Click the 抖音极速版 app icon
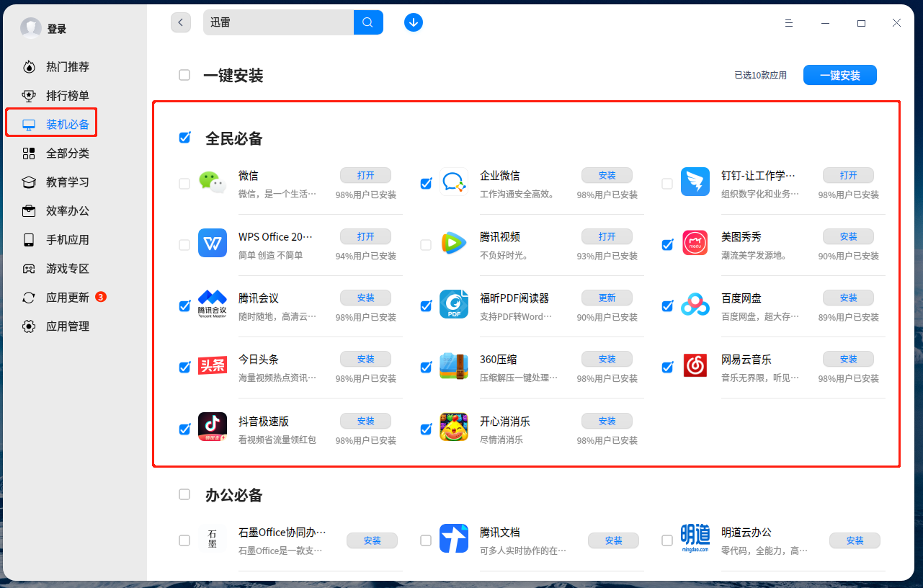923x588 pixels. point(213,427)
